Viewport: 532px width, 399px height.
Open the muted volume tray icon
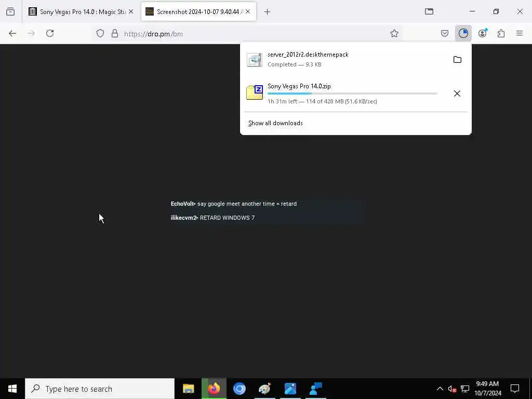pos(453,389)
